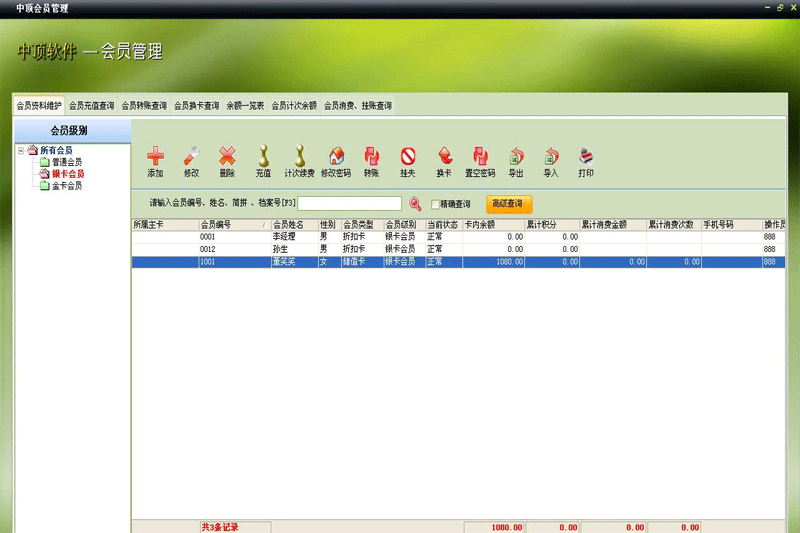
Task: Click the 修改 (Edit) member icon
Action: (191, 156)
